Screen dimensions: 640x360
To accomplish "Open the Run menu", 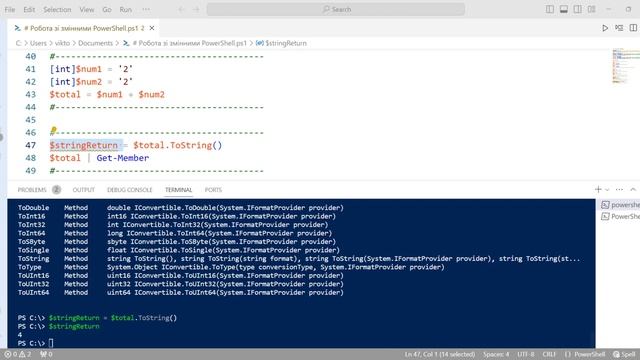I will pyautogui.click(x=126, y=9).
